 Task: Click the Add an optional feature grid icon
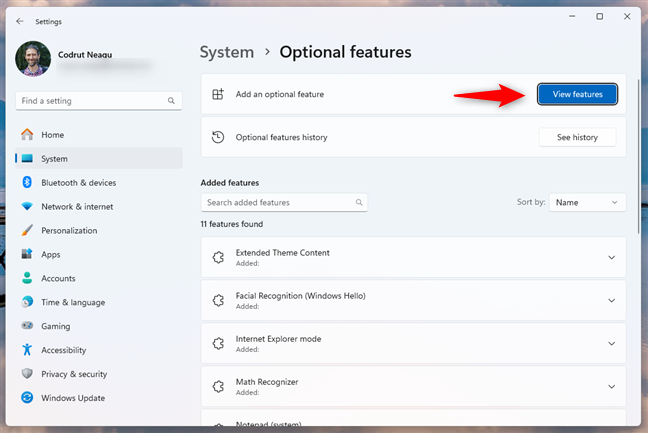coord(218,94)
